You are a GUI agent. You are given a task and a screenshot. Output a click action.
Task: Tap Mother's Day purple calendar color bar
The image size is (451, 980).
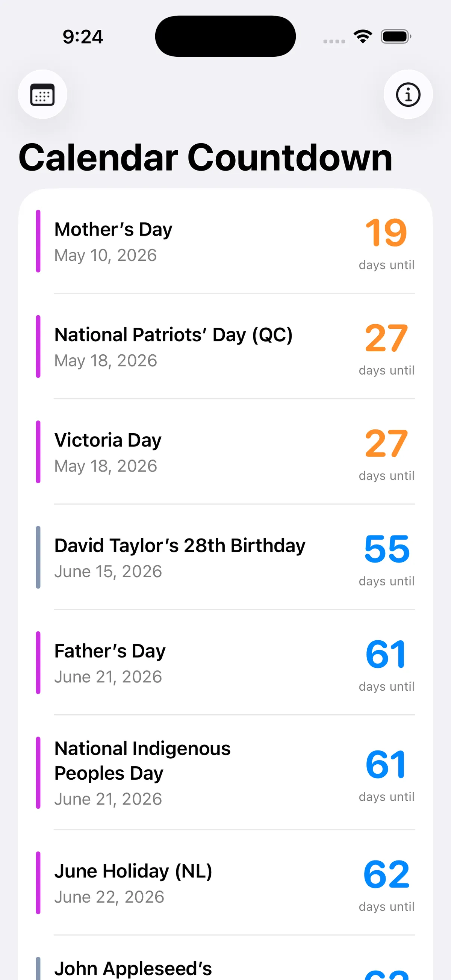pos(38,241)
